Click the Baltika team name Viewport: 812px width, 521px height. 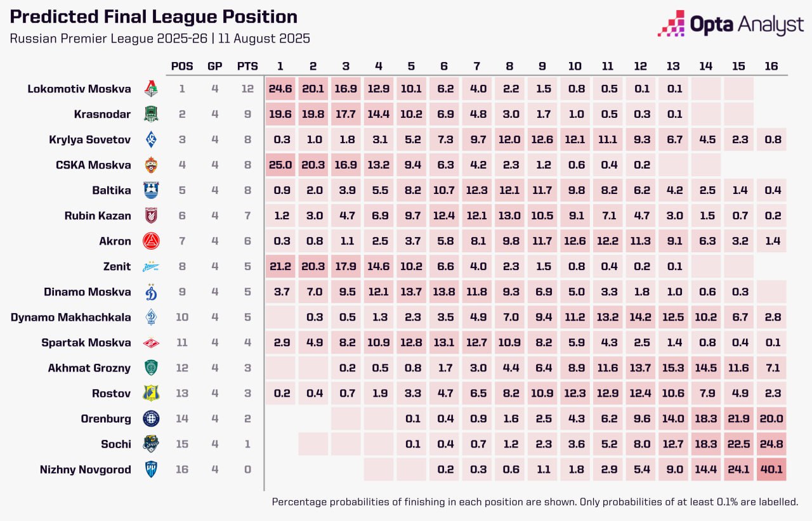(x=112, y=190)
